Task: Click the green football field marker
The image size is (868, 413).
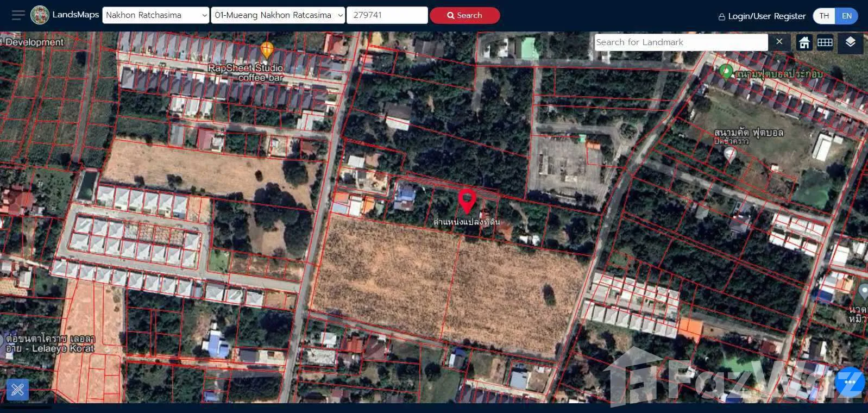Action: pyautogui.click(x=726, y=71)
